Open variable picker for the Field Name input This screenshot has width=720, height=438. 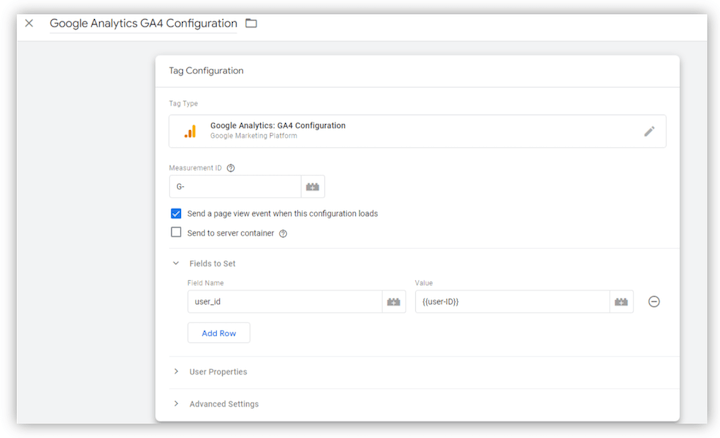pos(394,302)
